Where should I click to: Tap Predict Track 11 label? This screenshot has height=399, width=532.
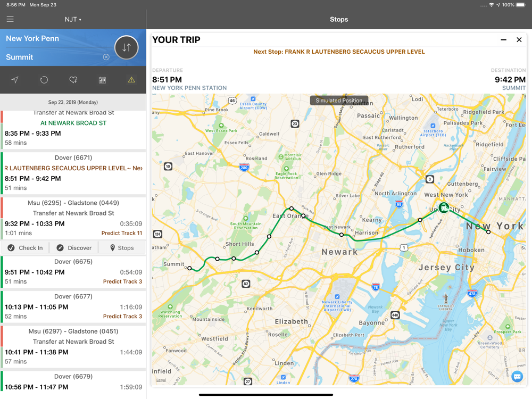click(122, 233)
